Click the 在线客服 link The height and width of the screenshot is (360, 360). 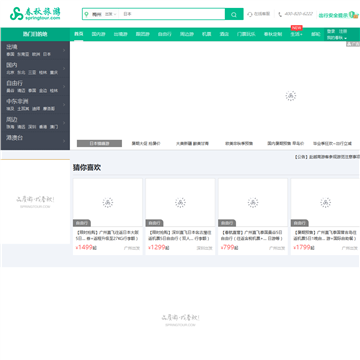tap(262, 14)
